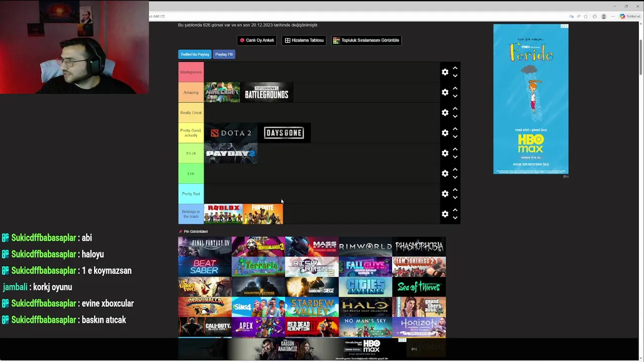Pick Stardew Valley game thumbnail
644x362 pixels.
tap(312, 307)
